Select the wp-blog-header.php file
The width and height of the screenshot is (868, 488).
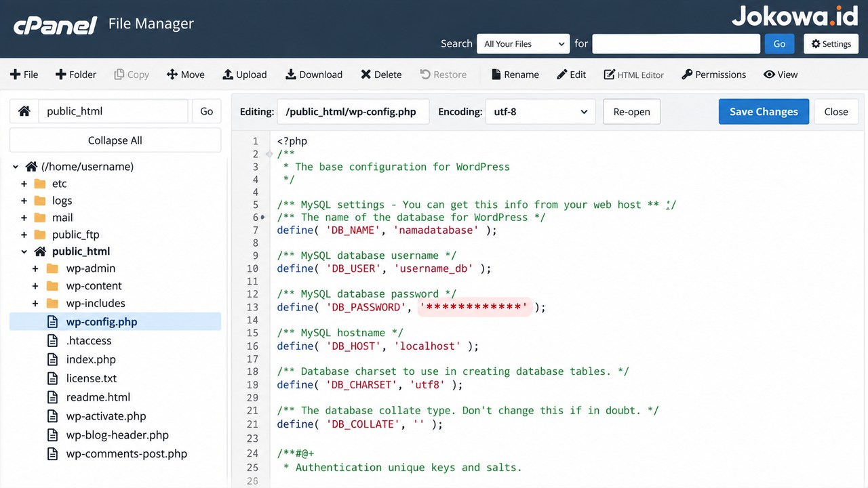[x=117, y=435]
